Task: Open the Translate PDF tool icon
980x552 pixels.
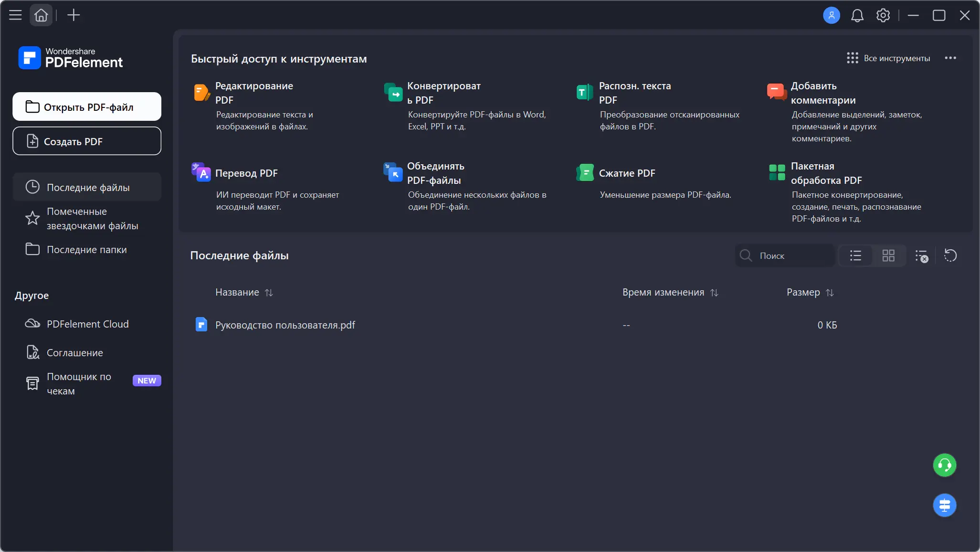Action: [x=201, y=172]
